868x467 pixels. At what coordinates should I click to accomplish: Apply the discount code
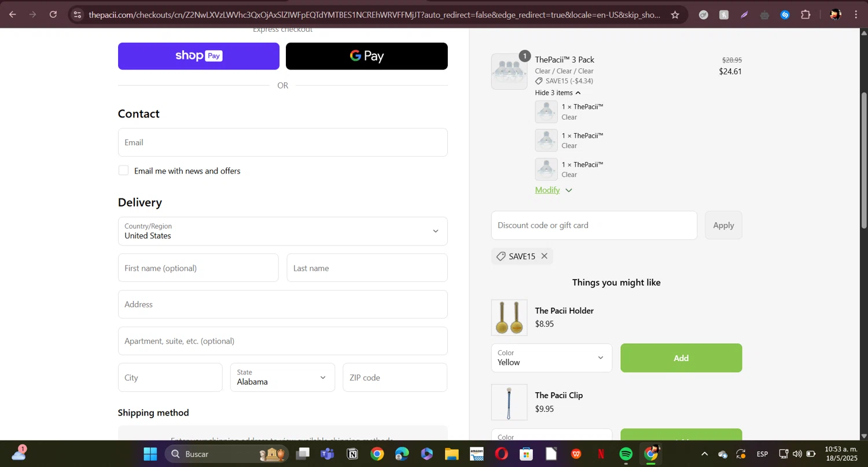(723, 225)
